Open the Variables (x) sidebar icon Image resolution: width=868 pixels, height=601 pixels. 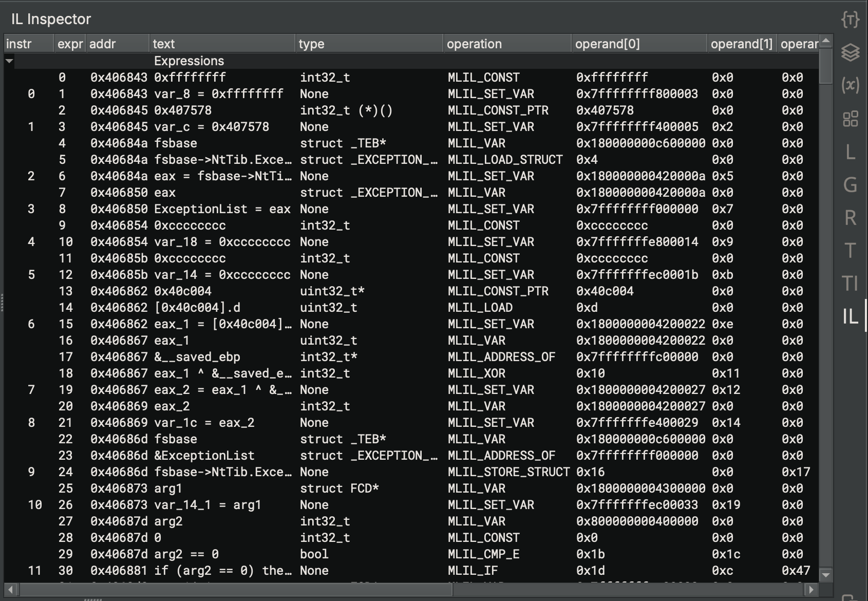pos(850,85)
